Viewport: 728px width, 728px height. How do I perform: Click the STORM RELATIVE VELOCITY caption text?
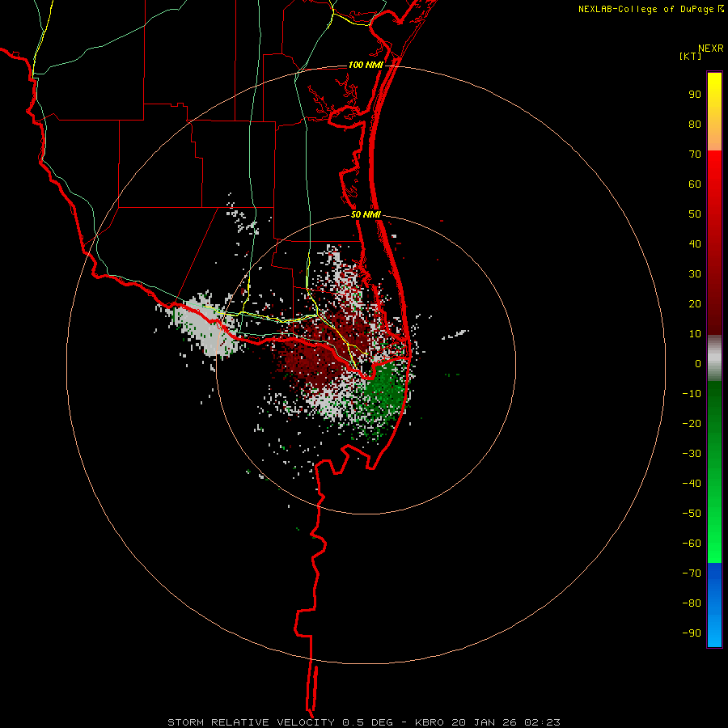[x=251, y=722]
